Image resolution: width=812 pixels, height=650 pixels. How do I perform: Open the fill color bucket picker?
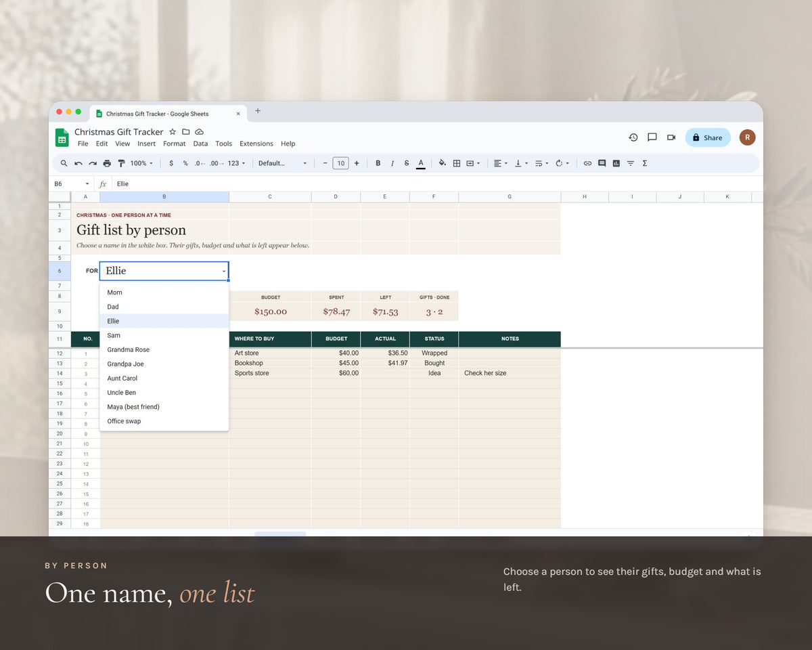pyautogui.click(x=443, y=163)
